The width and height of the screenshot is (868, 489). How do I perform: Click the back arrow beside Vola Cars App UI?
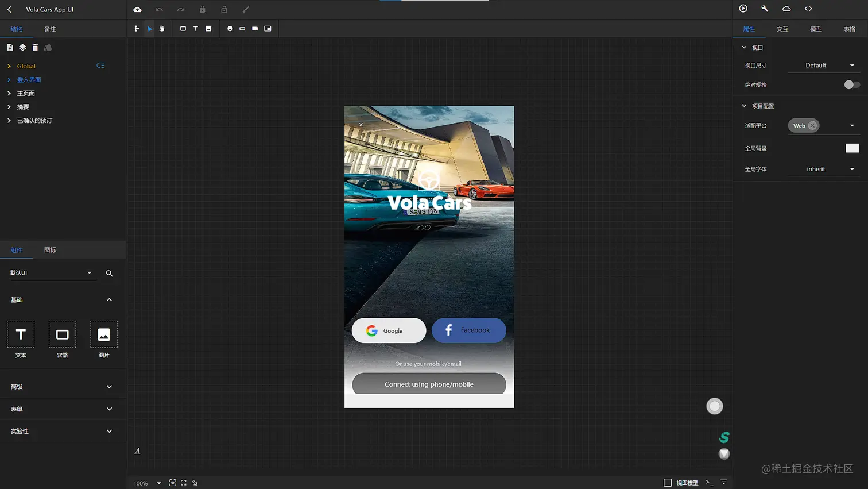click(x=9, y=9)
